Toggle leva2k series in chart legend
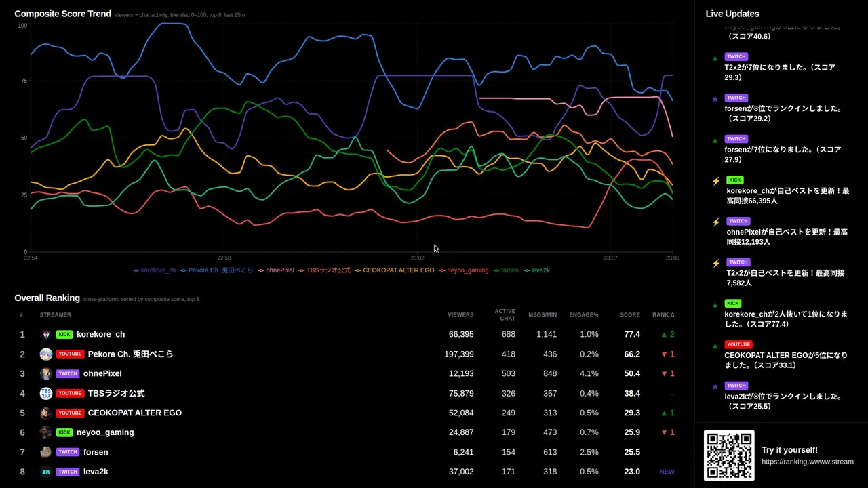The width and height of the screenshot is (868, 488). point(536,270)
